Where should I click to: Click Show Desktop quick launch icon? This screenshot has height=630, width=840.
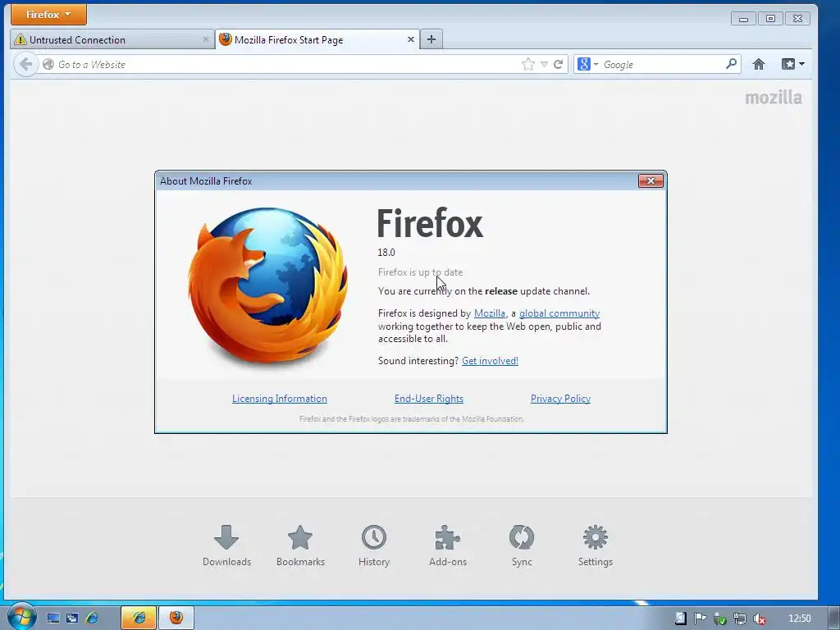53,619
